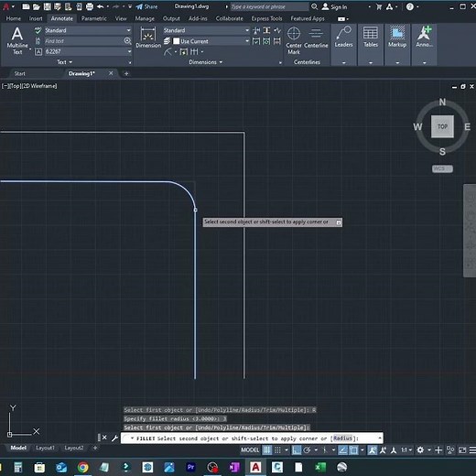Click the Find text input field
The width and height of the screenshot is (476, 476).
pyautogui.click(x=83, y=41)
